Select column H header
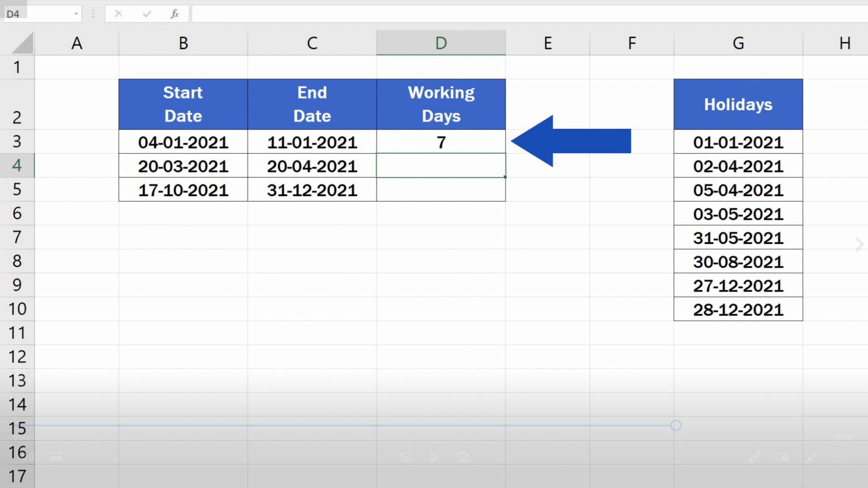Screen dimensions: 868x488 point(836,43)
